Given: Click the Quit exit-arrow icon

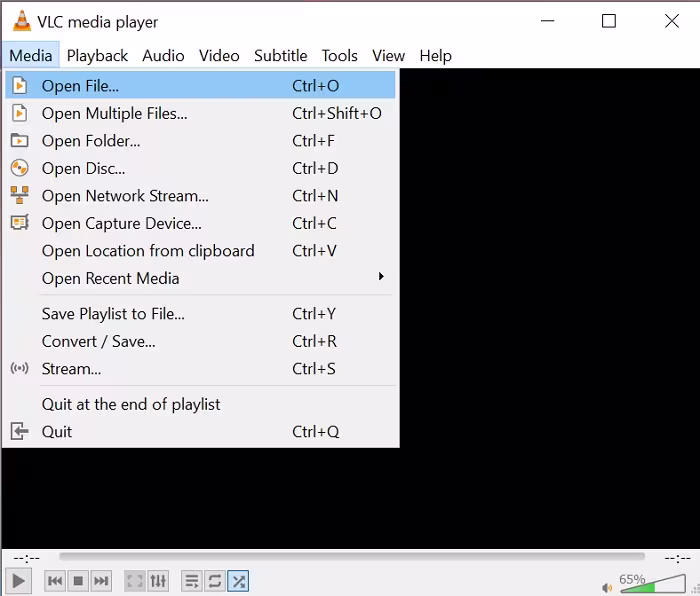Looking at the screenshot, I should point(19,431).
